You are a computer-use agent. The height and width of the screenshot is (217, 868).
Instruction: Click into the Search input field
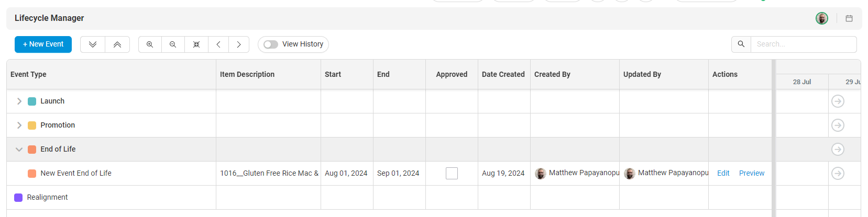click(803, 44)
